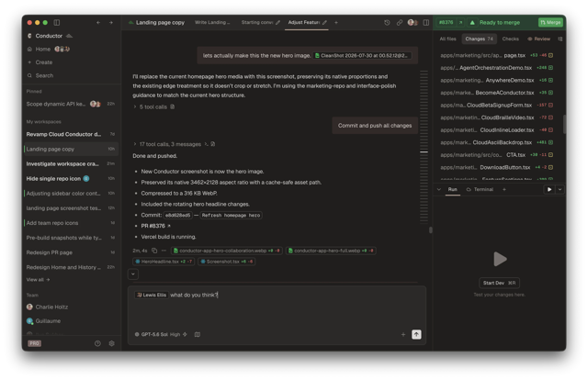Open the diff settings icon beside Review
Screen dimensions: 588x380
point(560,39)
